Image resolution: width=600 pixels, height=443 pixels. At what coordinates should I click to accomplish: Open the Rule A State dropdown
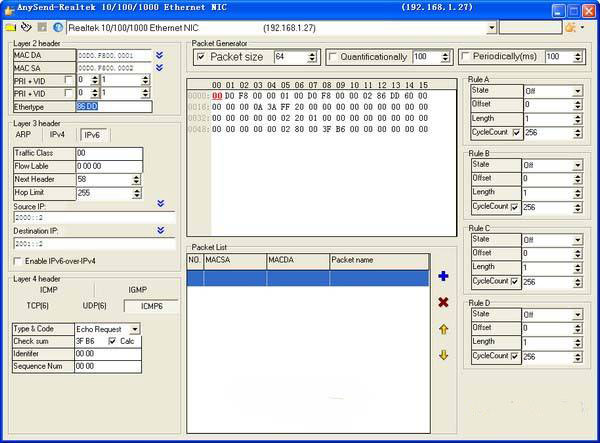[577, 91]
